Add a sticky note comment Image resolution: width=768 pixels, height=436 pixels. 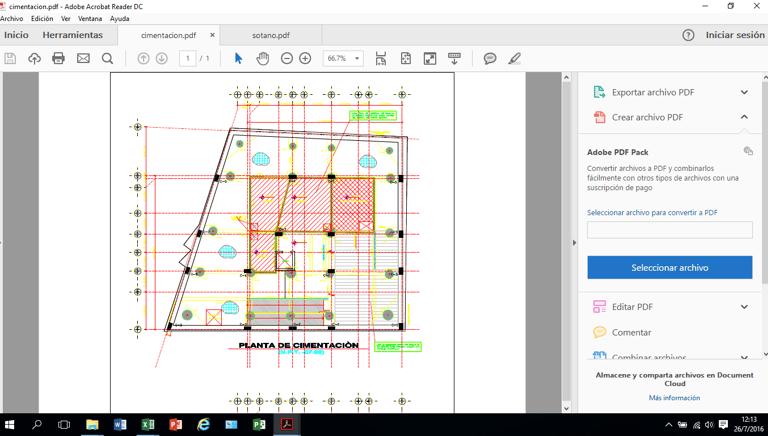(x=490, y=58)
